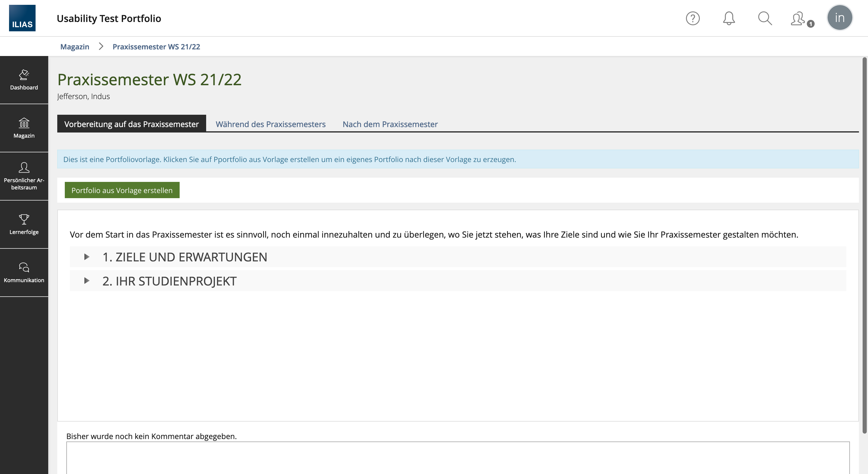Open Lernerfolge trophy sidebar item
The image size is (868, 474).
24,224
